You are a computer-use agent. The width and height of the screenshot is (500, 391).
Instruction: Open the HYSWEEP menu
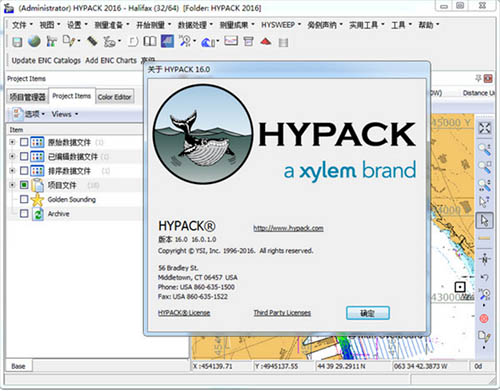(281, 25)
